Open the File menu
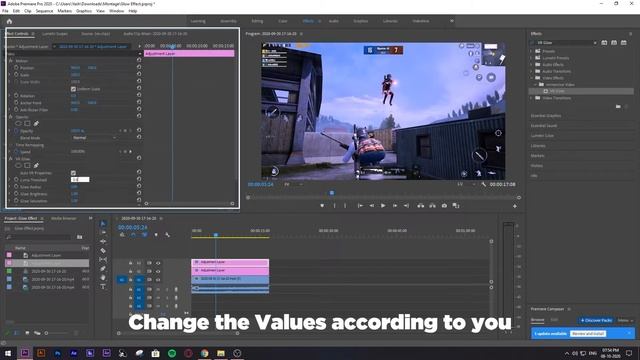The width and height of the screenshot is (640, 360). (x=5, y=11)
